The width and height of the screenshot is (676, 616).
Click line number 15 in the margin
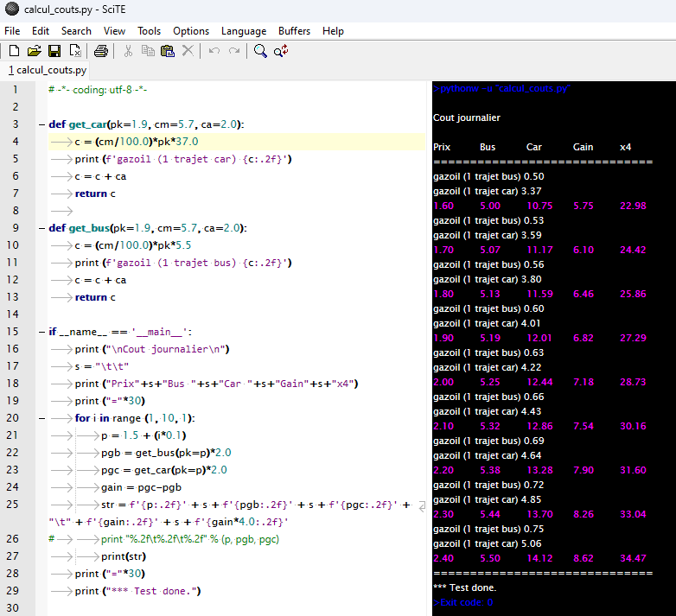[12, 332]
